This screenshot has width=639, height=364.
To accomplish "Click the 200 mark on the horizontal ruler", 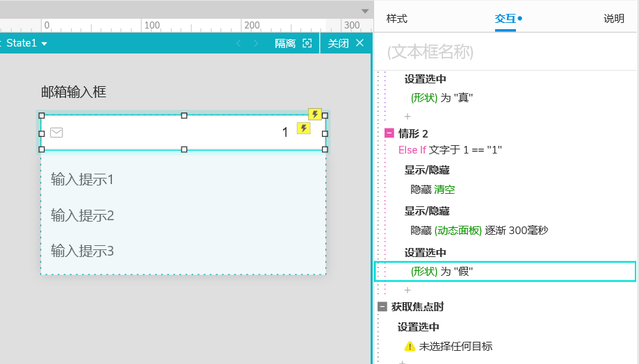I will click(x=252, y=25).
